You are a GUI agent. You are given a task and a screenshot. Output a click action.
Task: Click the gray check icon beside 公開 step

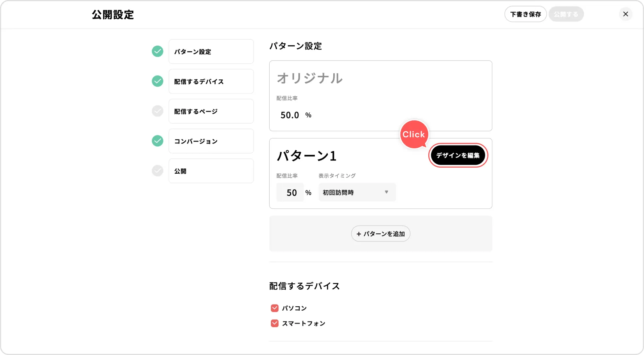point(157,170)
